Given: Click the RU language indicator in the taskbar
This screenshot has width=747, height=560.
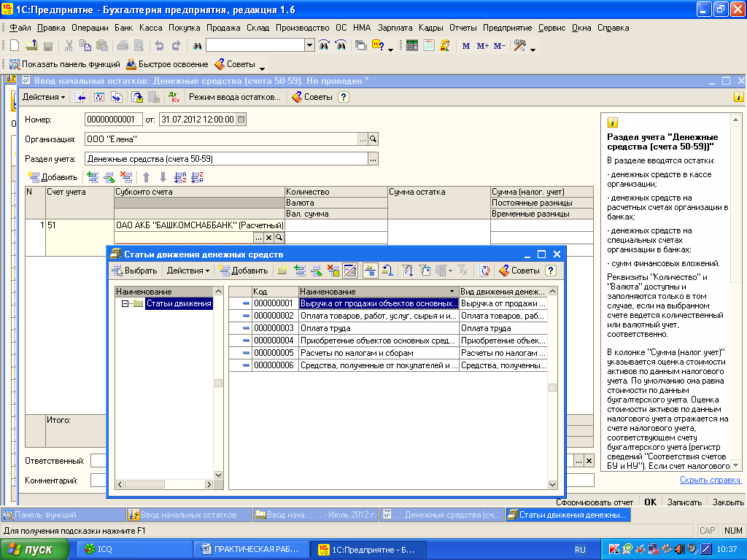Looking at the screenshot, I should 580,550.
